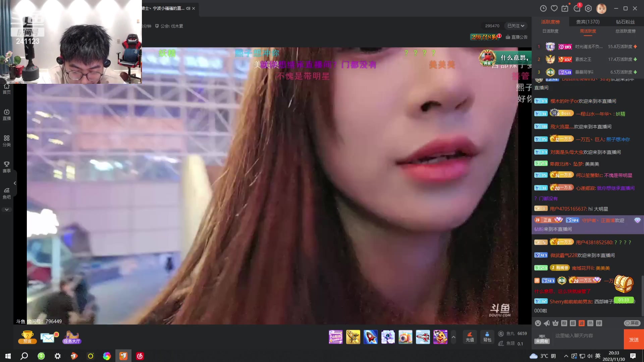Select 赛事 esports in the left sidebar

pyautogui.click(x=7, y=167)
